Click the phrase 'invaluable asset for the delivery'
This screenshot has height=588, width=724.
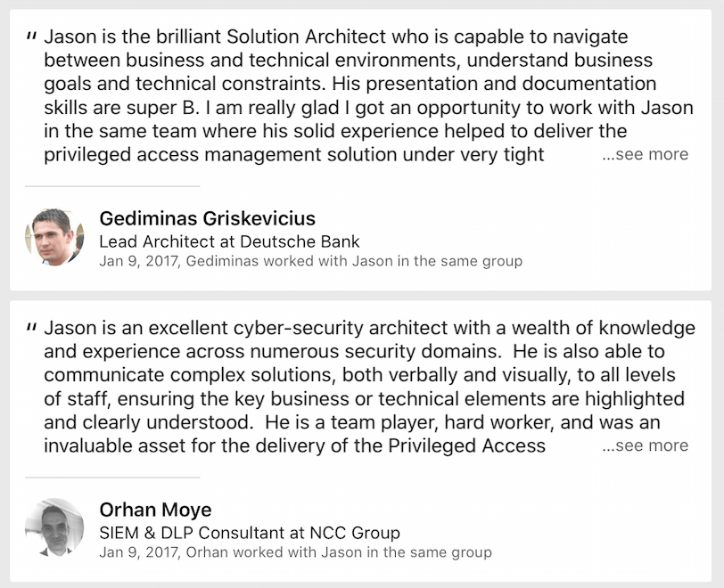195,445
